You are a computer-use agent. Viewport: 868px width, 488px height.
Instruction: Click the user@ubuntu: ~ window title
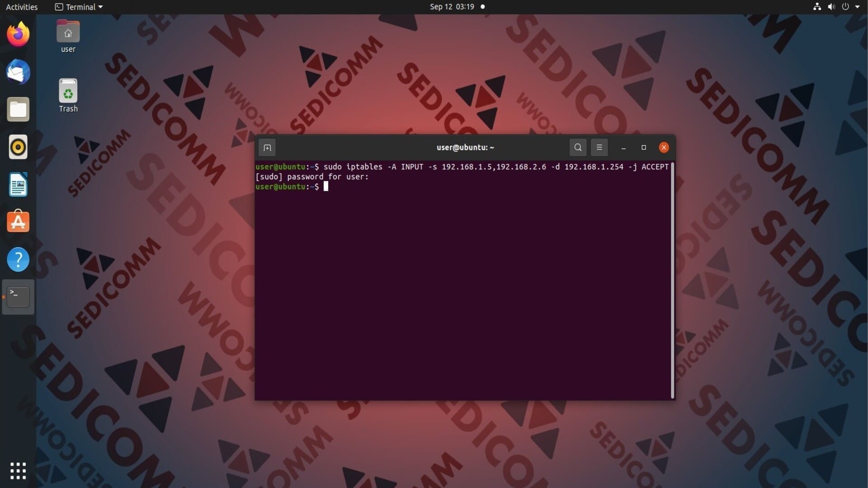pos(465,147)
